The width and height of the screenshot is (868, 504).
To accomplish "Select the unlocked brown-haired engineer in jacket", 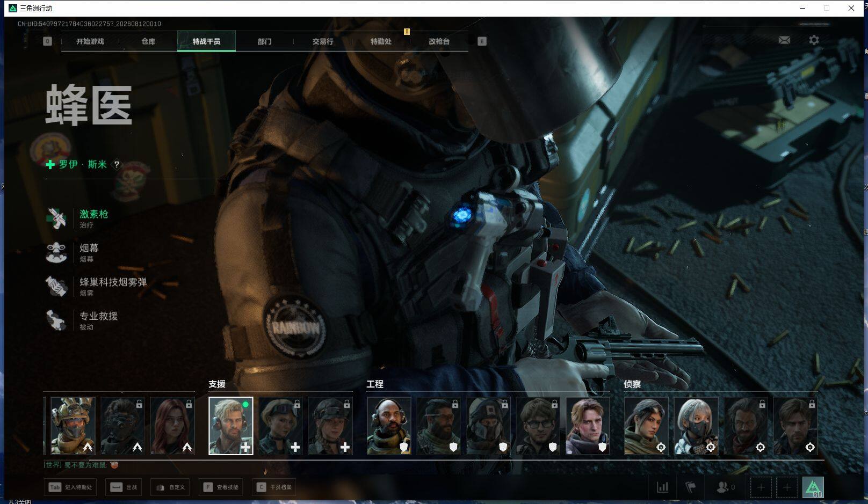I will (588, 426).
